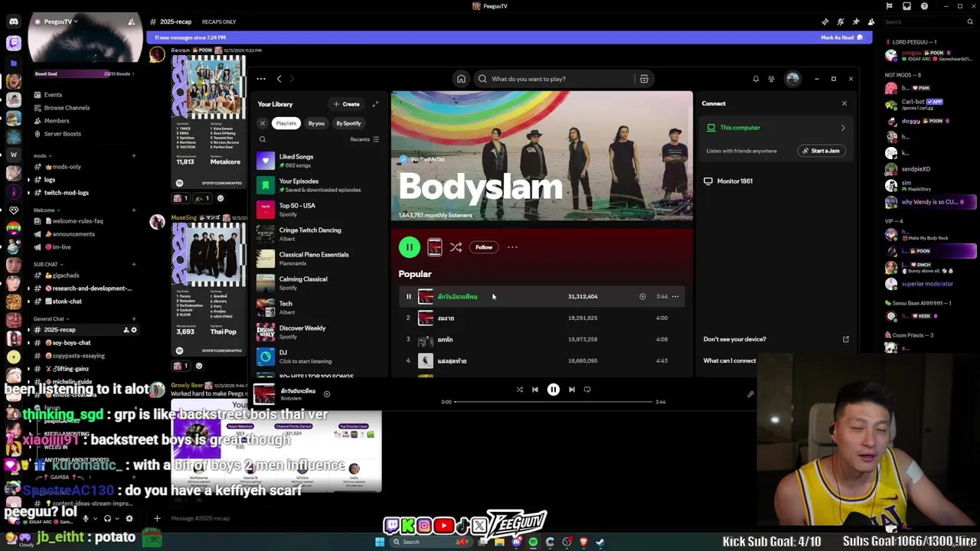Toggle shuffle in the player bar
The image size is (980, 551).
click(519, 390)
